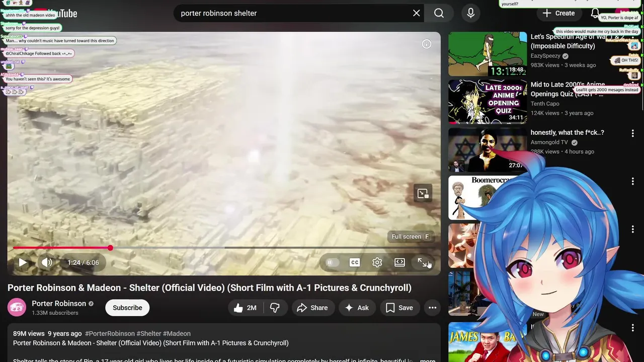Toggle the autoplay switch
The image size is (644, 362).
tap(332, 262)
